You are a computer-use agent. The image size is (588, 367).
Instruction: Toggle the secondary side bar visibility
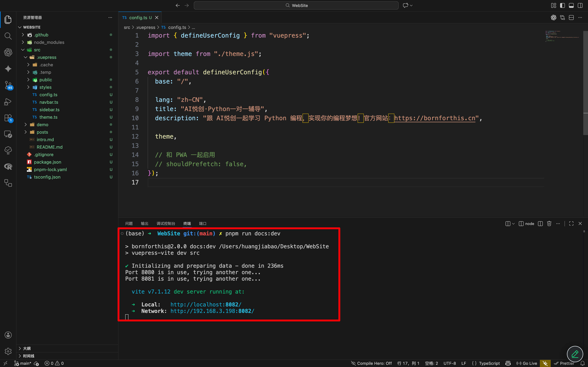[580, 5]
